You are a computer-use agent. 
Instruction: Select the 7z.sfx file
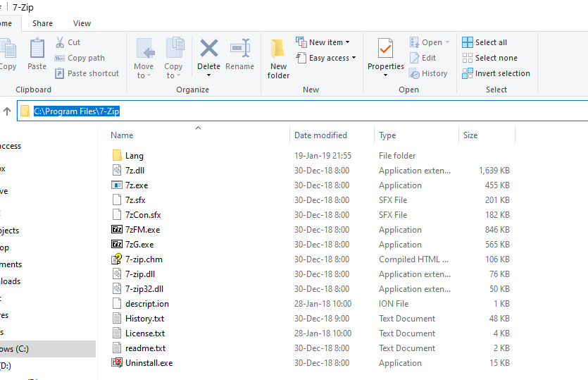click(x=135, y=200)
